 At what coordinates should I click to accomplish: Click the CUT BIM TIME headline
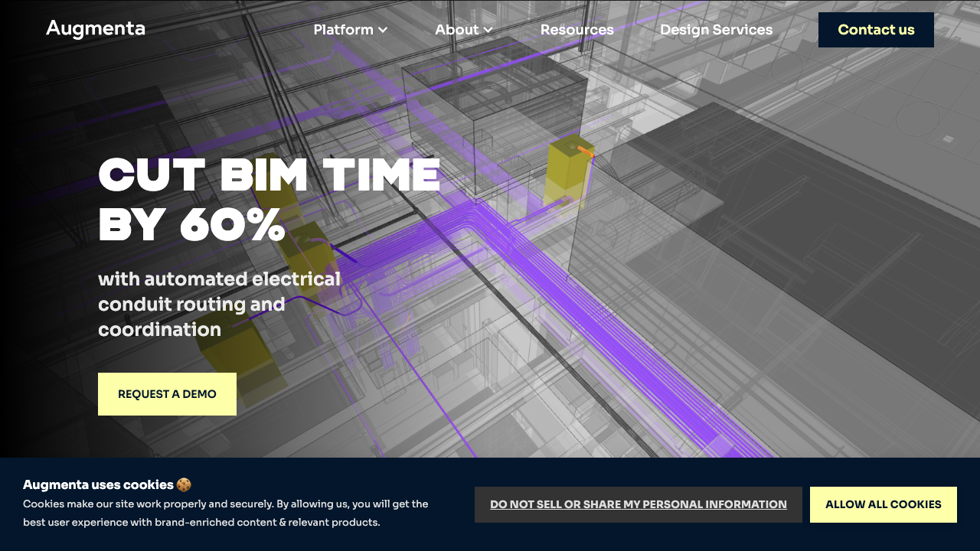[x=269, y=197]
